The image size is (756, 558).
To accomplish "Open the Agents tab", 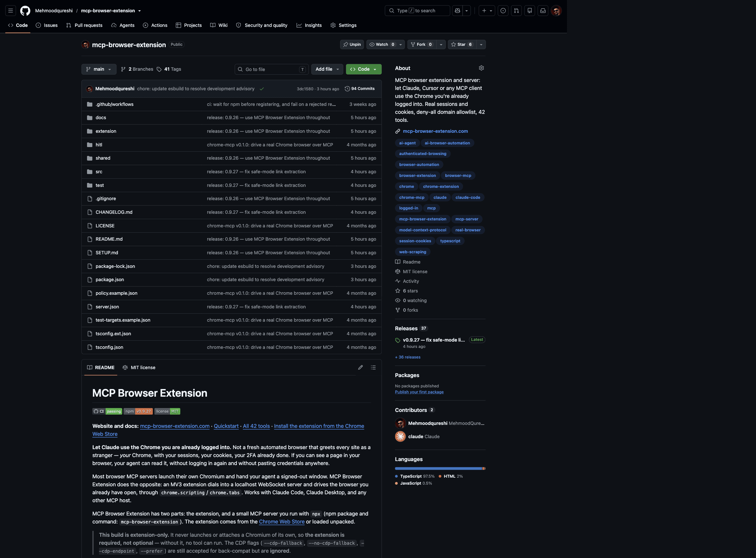I will [x=123, y=25].
